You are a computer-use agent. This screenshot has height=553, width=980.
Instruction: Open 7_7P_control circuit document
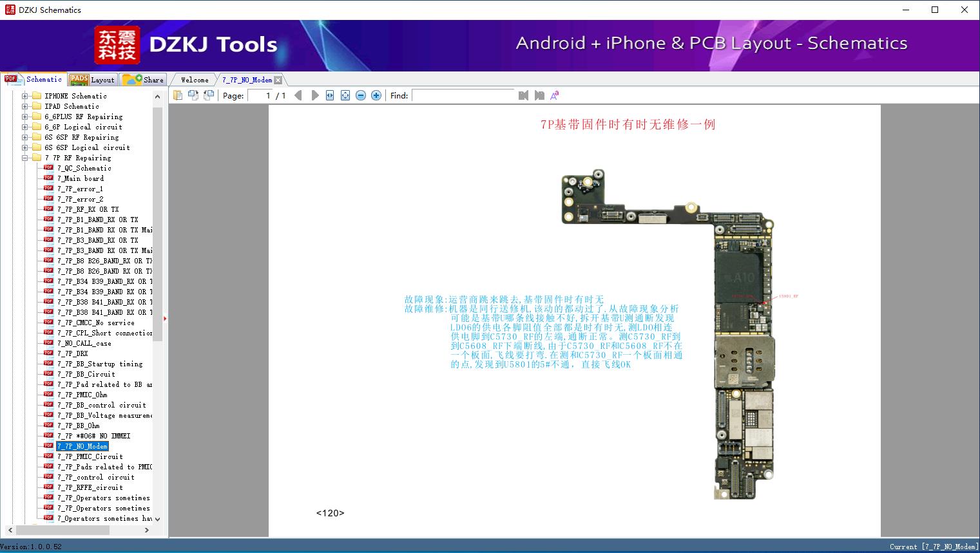tap(95, 477)
